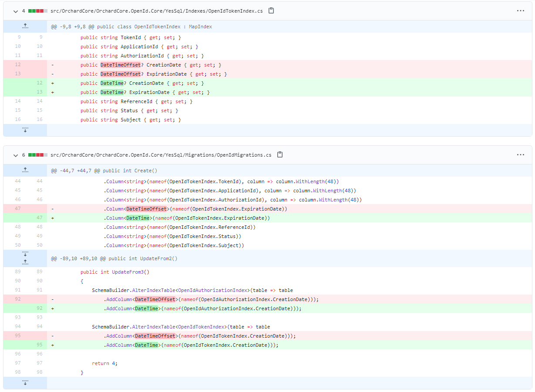Collapse the OpenIdTokenIndex.cs file diff
The width and height of the screenshot is (535, 392).
(16, 10)
